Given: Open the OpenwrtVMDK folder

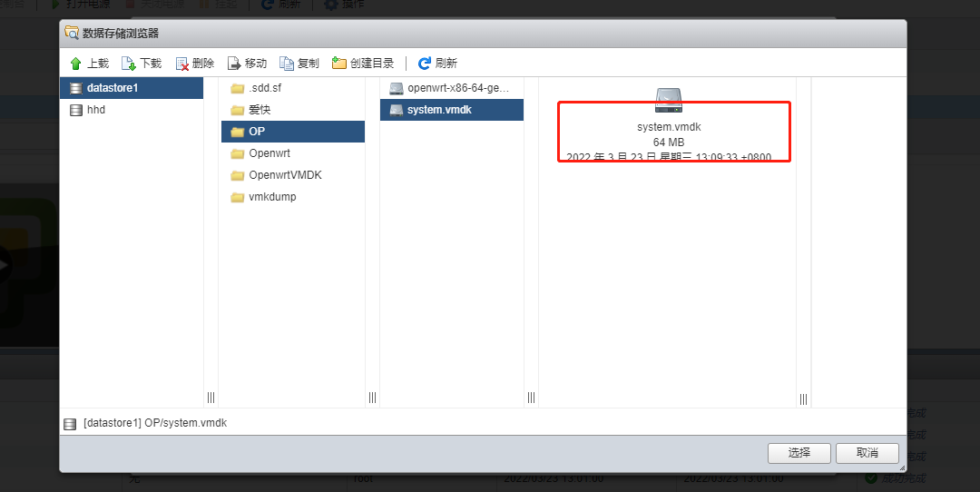Looking at the screenshot, I should pos(285,175).
